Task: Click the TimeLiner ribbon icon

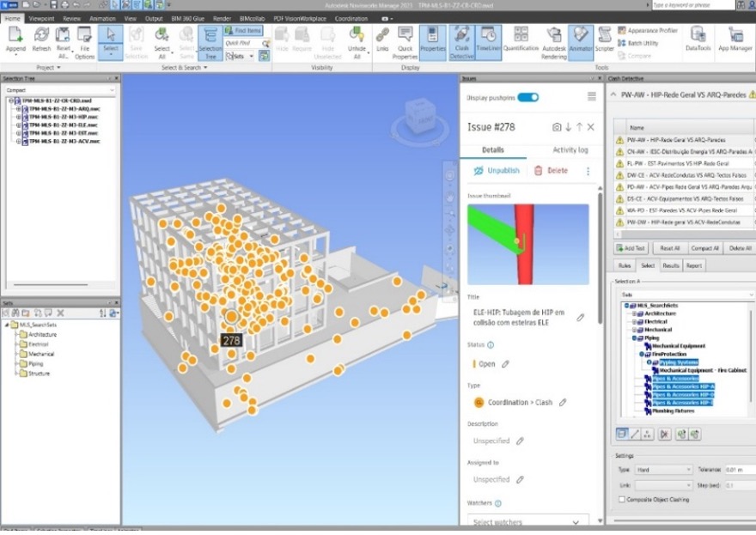Action: click(x=488, y=41)
